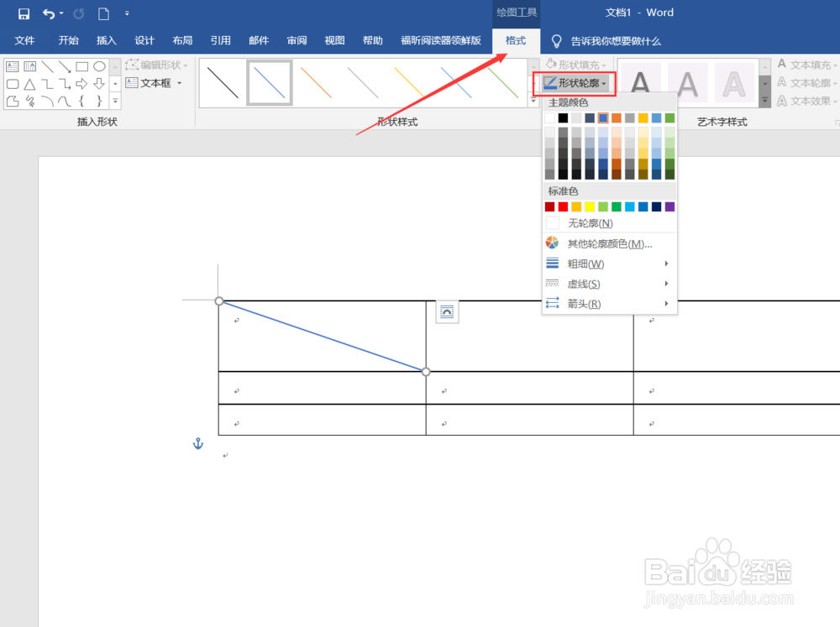The height and width of the screenshot is (627, 840).
Task: Expand the shapes gallery with the More arrow
Action: click(115, 101)
